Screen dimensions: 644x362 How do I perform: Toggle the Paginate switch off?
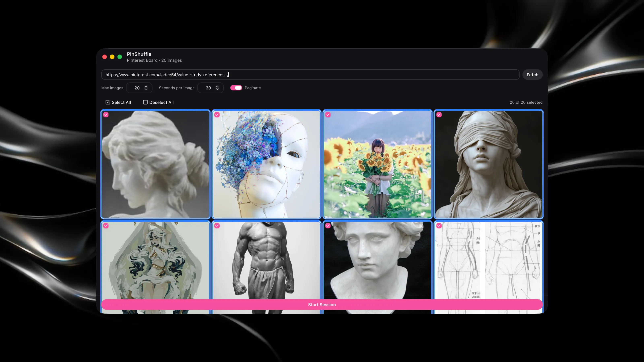(x=236, y=88)
